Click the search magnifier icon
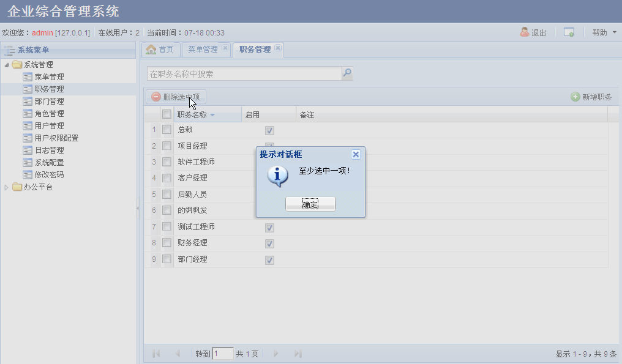This screenshot has width=622, height=364. click(347, 73)
